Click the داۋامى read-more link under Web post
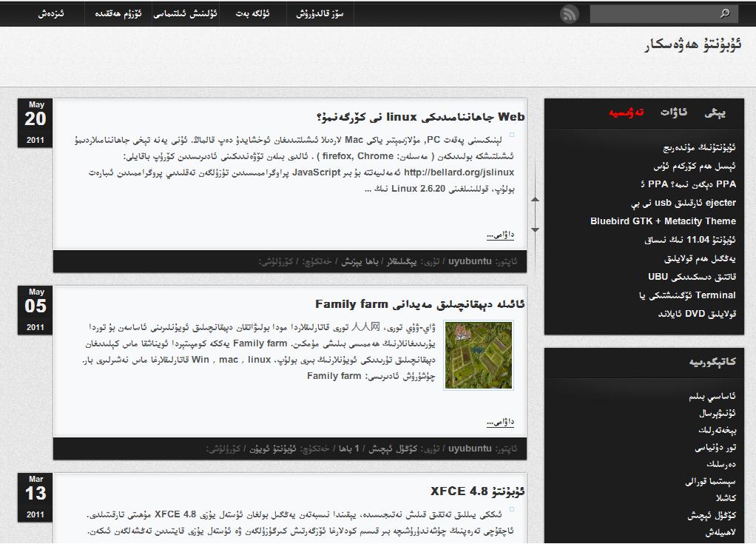 500,235
